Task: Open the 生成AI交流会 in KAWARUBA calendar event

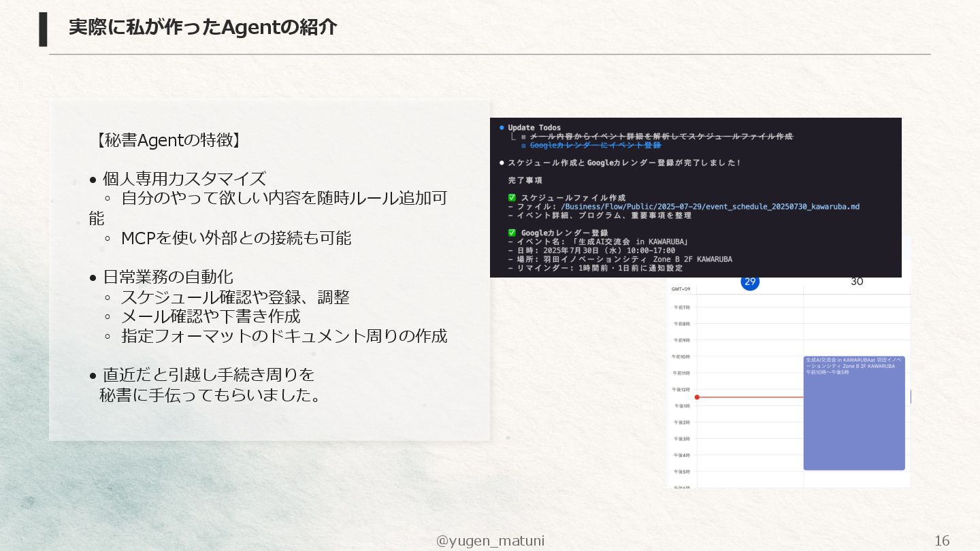Action: tap(854, 413)
